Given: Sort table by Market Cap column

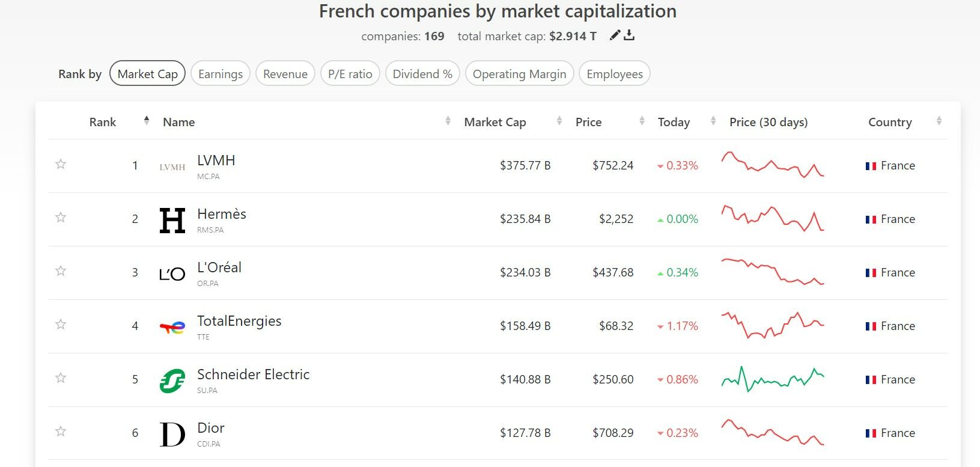Looking at the screenshot, I should pos(495,122).
